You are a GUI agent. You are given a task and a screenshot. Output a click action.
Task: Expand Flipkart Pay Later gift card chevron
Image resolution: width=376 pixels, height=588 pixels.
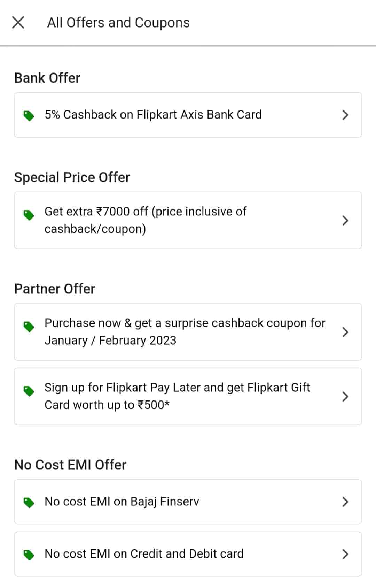(345, 396)
